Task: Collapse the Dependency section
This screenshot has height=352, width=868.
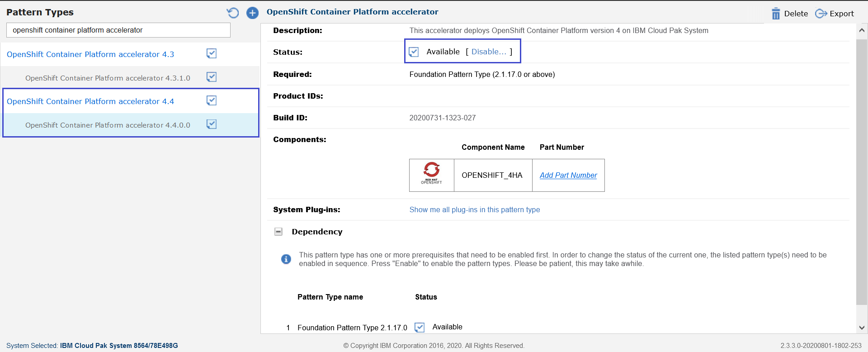Action: [x=278, y=232]
